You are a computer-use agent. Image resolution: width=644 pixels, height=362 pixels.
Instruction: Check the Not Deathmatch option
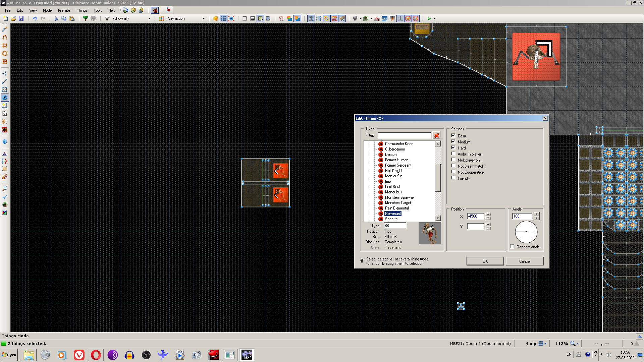(x=453, y=166)
